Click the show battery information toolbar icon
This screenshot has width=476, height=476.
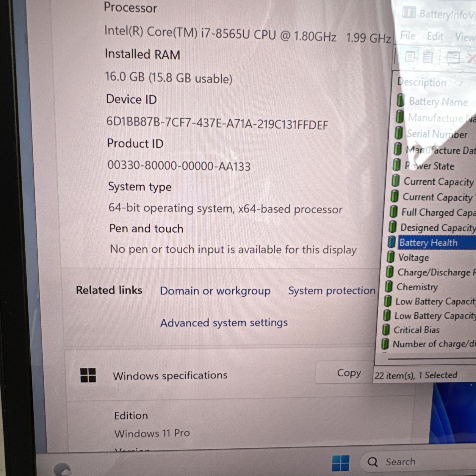pos(410,56)
